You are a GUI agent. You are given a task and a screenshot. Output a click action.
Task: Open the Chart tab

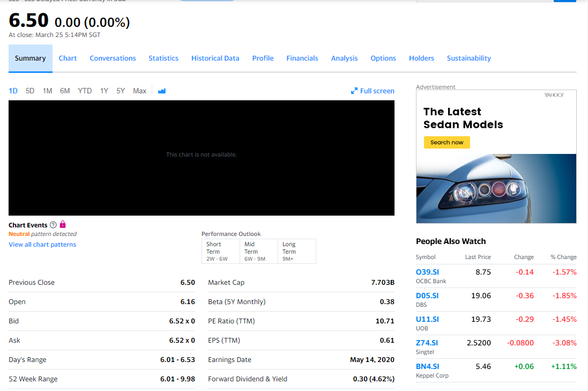(x=68, y=58)
